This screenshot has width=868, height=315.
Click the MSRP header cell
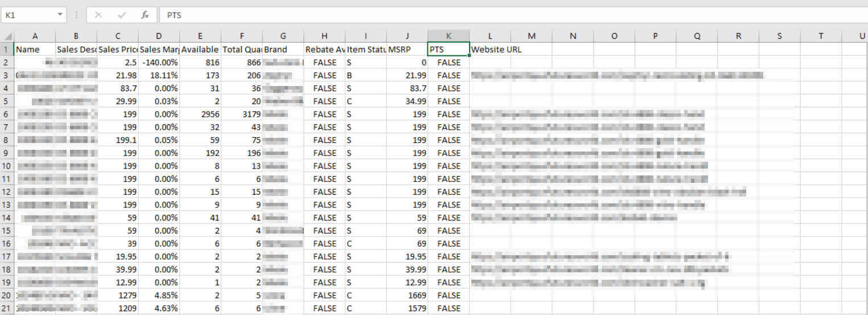[406, 50]
